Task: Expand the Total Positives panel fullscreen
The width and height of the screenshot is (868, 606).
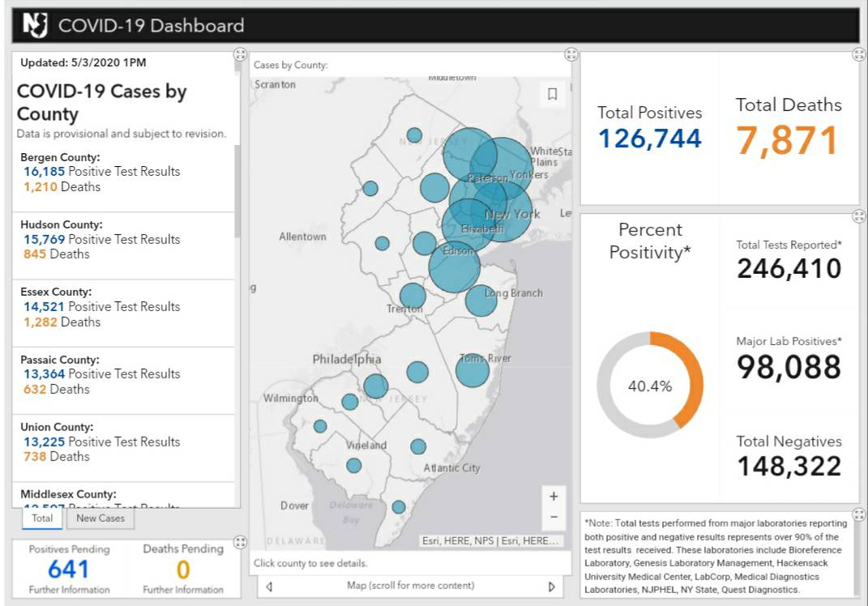Action: pos(858,54)
